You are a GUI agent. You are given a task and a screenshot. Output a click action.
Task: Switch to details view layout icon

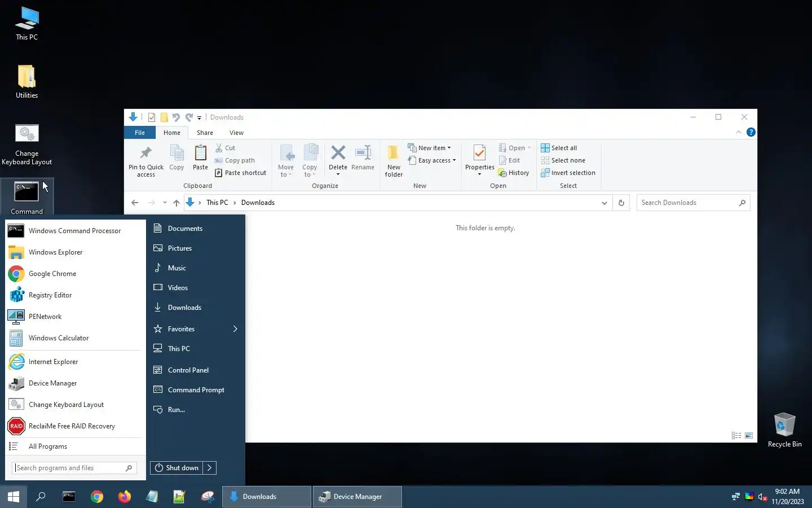[x=736, y=435]
